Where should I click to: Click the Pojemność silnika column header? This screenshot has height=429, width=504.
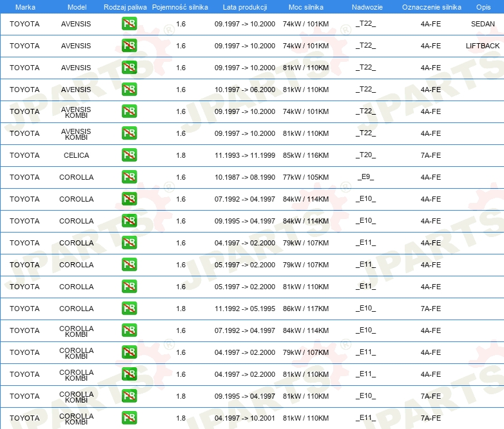click(180, 7)
